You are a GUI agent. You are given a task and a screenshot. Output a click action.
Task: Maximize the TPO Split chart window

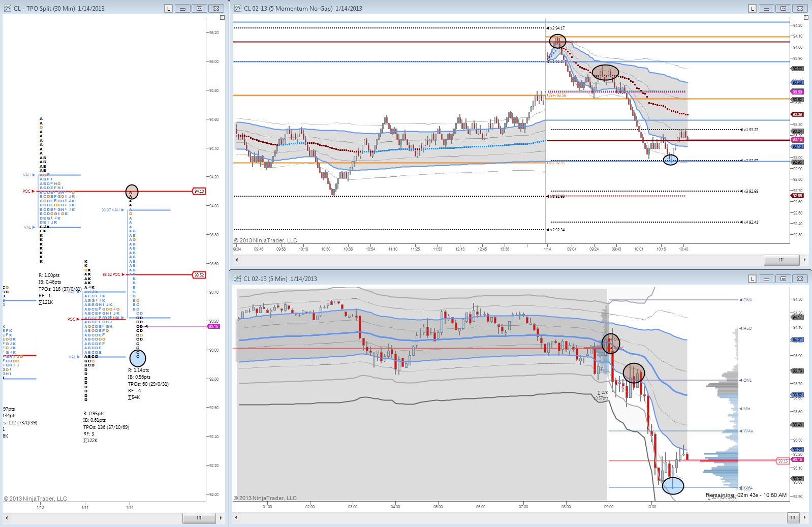point(199,8)
